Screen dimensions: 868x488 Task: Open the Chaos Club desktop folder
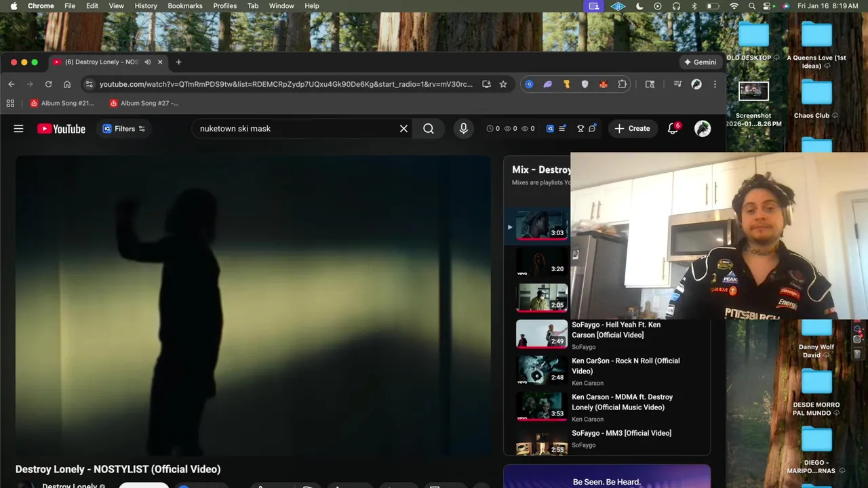tap(816, 100)
